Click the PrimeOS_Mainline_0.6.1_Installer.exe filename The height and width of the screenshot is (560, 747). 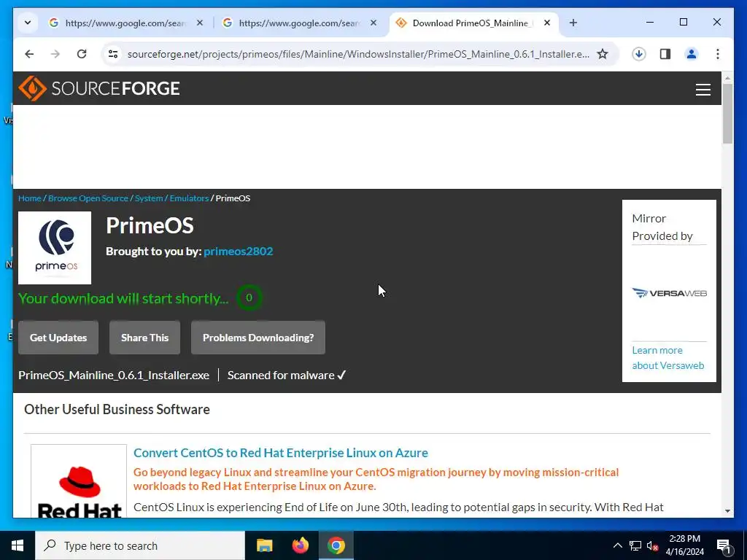tap(114, 376)
